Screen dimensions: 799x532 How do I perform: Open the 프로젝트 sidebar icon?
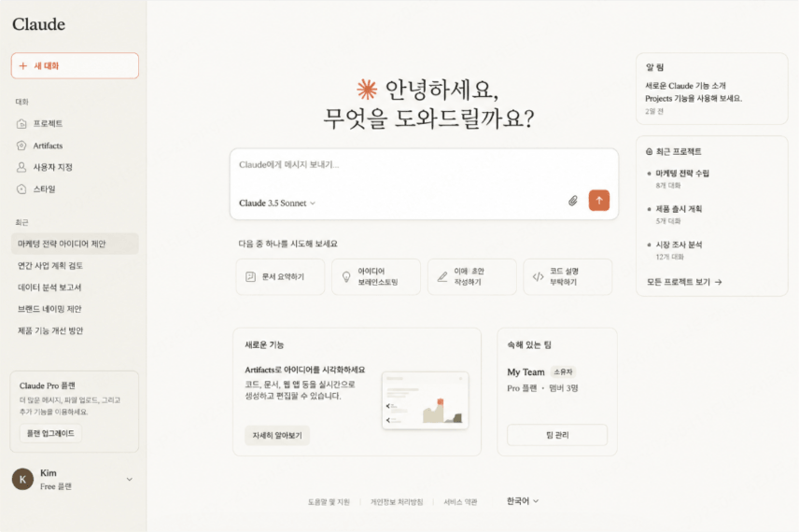21,124
